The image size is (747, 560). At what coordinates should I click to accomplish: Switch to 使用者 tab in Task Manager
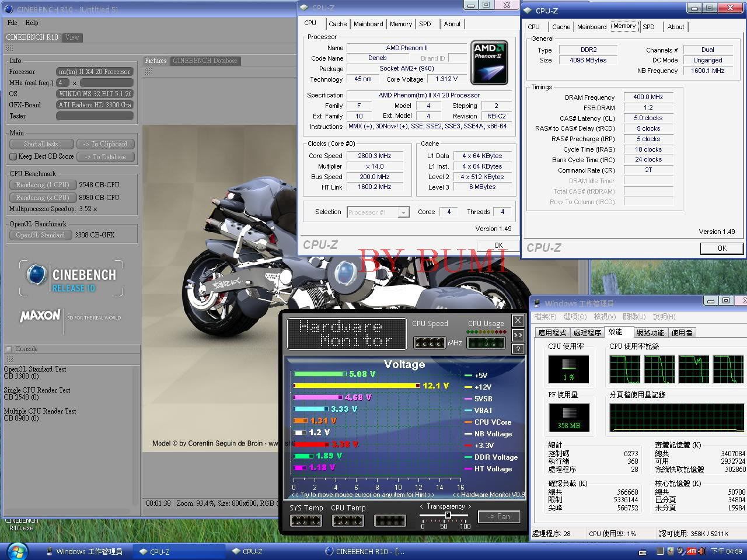[x=682, y=332]
